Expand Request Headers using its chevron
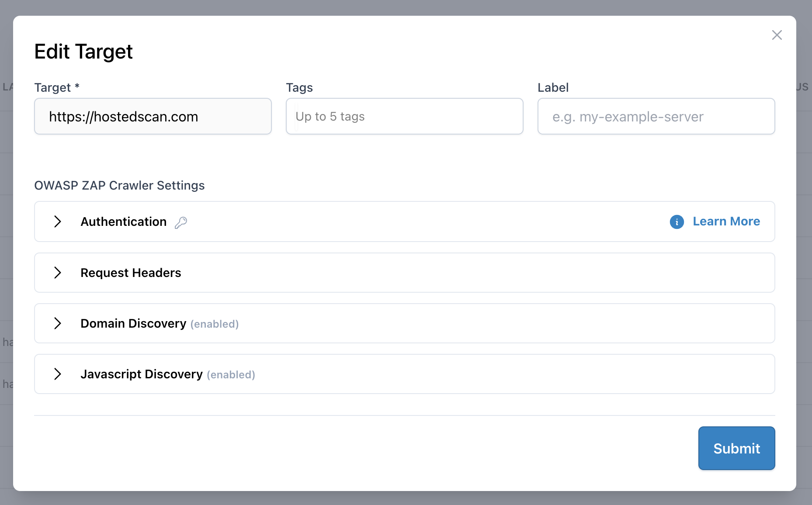The height and width of the screenshot is (505, 812). point(58,273)
